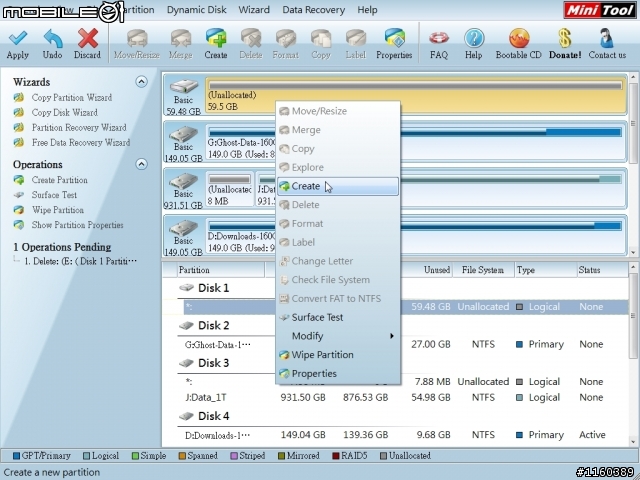640x480 pixels.
Task: Collapse the Operations section
Action: click(141, 164)
